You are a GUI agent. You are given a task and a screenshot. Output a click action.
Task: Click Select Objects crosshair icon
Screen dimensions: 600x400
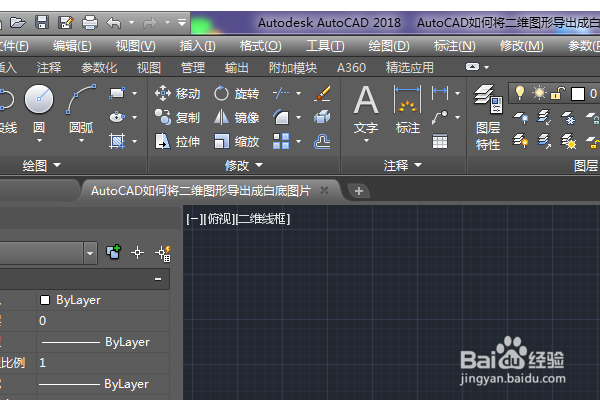[137, 253]
